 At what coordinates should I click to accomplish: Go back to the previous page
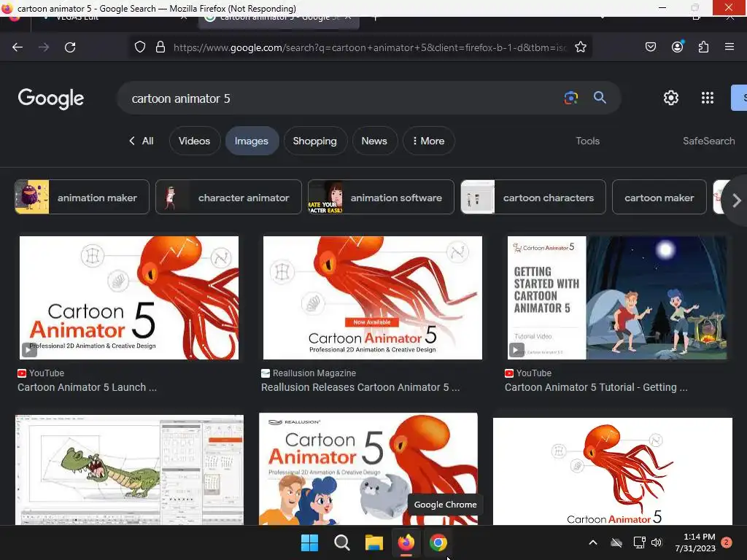click(x=18, y=47)
